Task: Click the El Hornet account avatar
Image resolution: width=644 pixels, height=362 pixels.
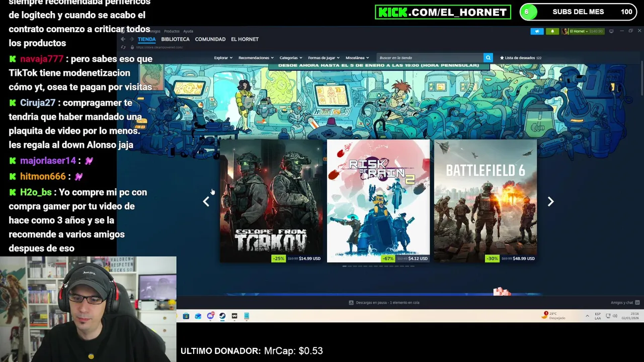Action: coord(565,31)
